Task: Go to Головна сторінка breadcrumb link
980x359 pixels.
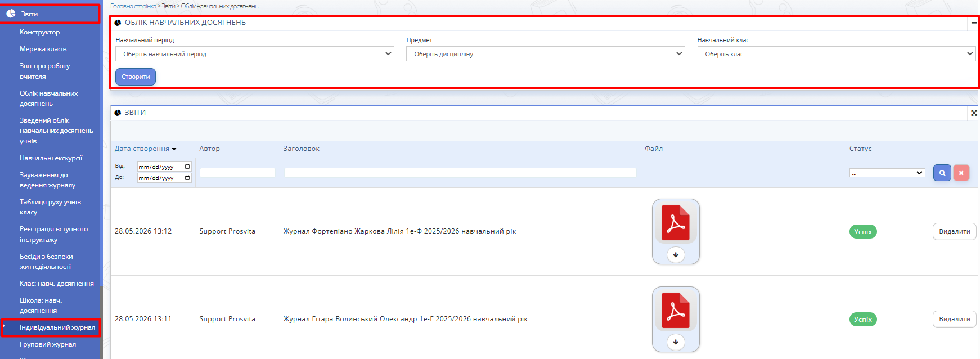Action: coord(133,6)
